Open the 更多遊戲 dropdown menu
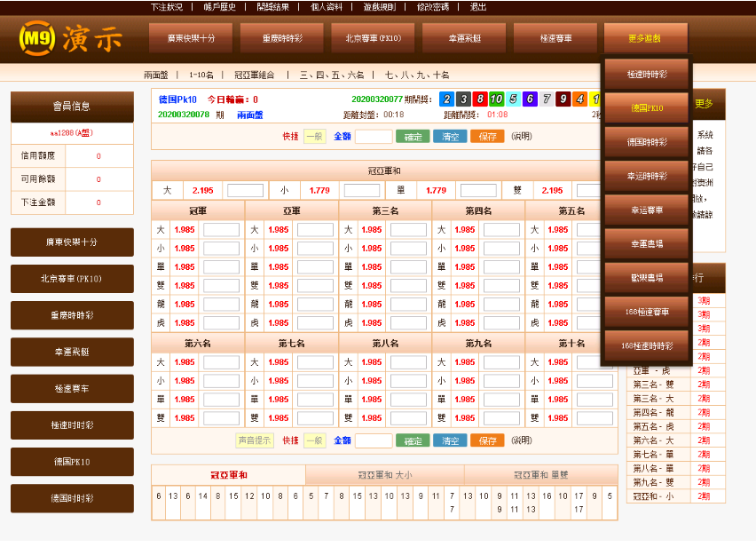The image size is (756, 555). (645, 38)
